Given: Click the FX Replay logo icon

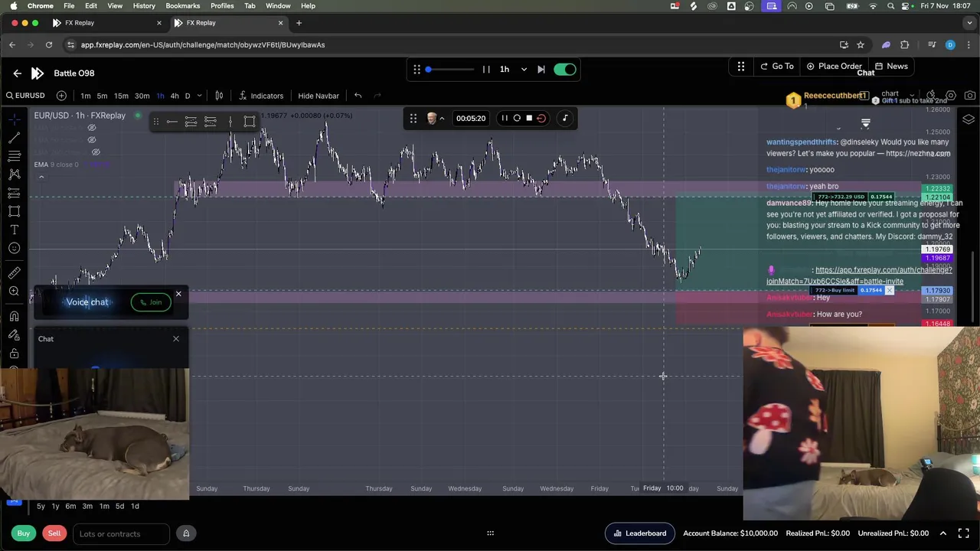Looking at the screenshot, I should pyautogui.click(x=38, y=73).
